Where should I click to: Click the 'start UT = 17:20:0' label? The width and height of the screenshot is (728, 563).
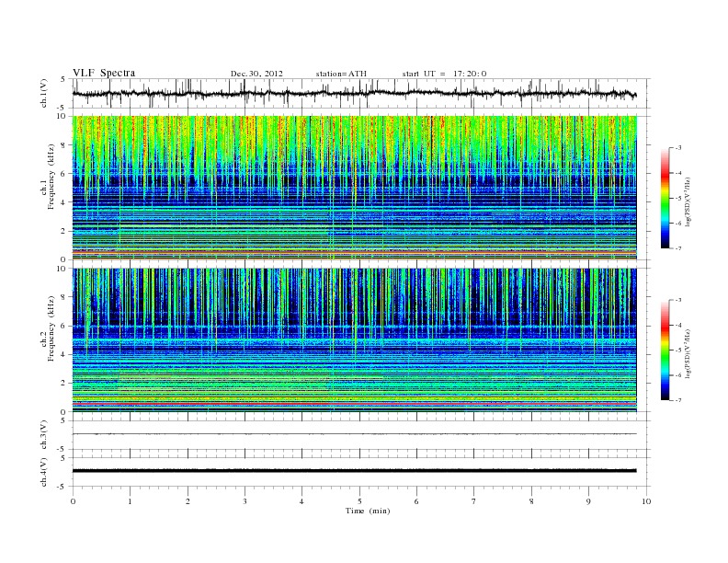[444, 74]
